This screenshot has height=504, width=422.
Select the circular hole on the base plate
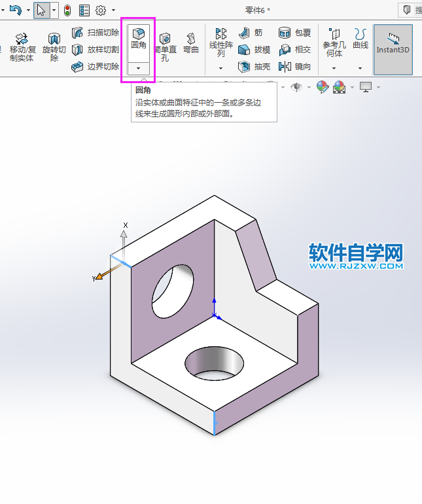214,363
